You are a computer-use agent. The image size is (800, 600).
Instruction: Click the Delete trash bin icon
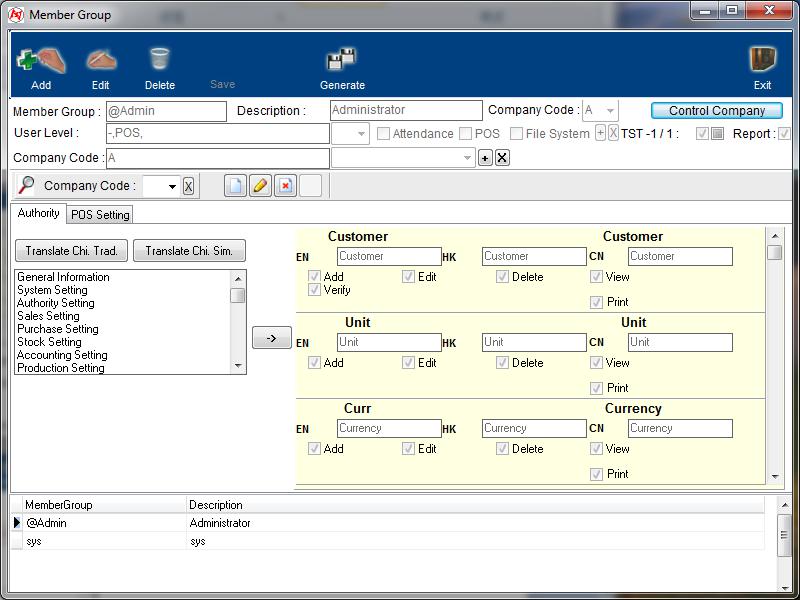(160, 59)
